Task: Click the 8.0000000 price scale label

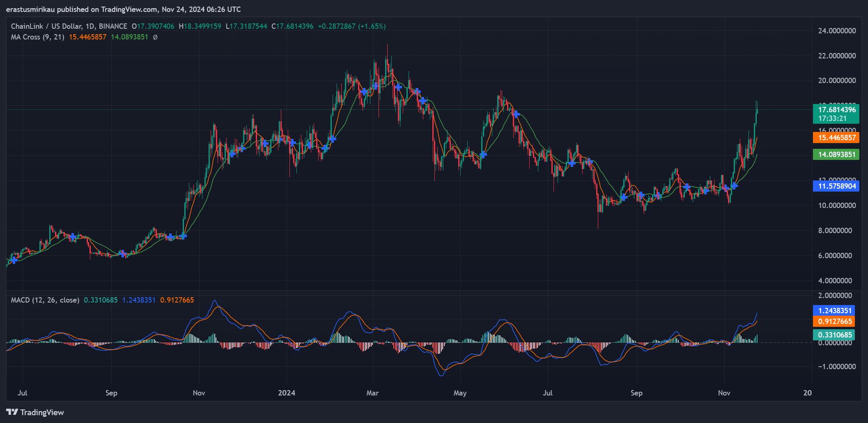Action: coord(835,231)
